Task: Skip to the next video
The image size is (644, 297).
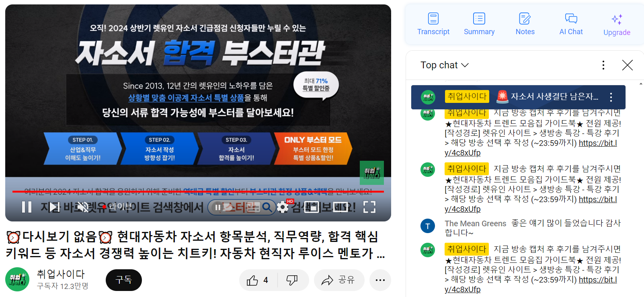Action: tap(54, 207)
